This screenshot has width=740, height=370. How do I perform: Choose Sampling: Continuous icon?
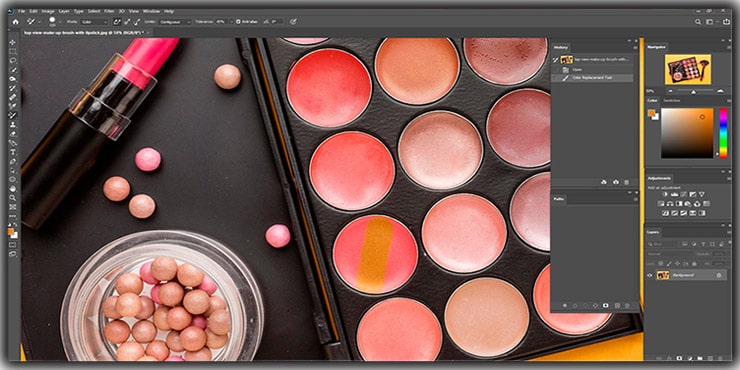coord(117,22)
